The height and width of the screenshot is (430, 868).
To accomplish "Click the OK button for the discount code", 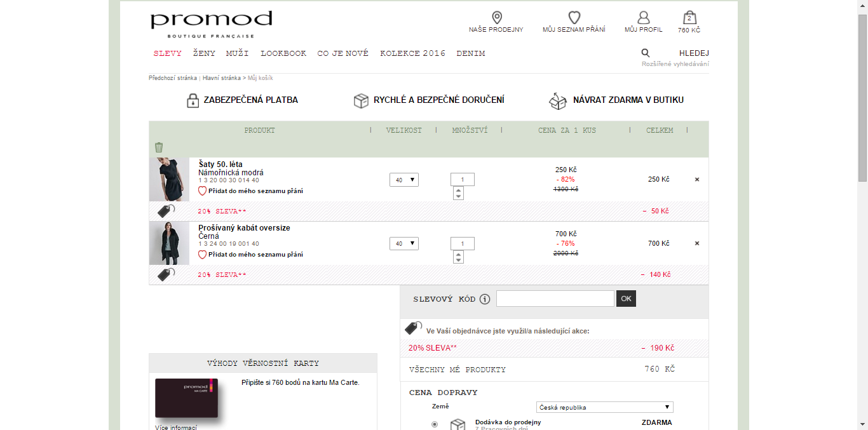I will [x=626, y=299].
